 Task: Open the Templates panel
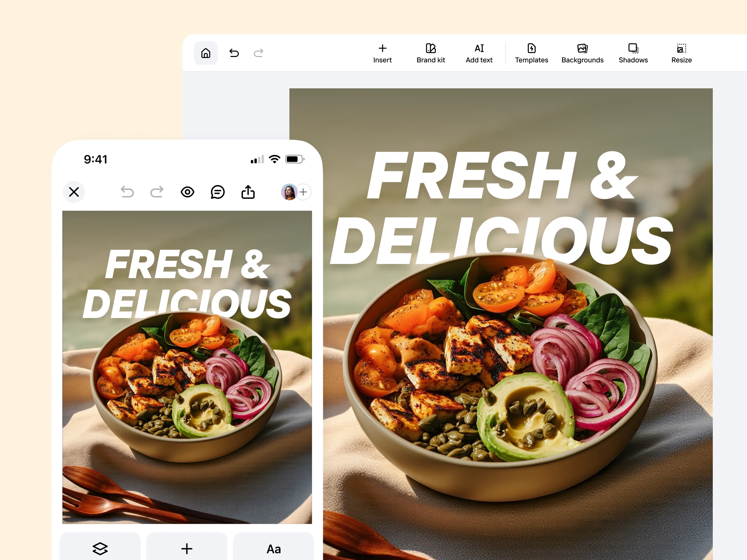pyautogui.click(x=531, y=53)
